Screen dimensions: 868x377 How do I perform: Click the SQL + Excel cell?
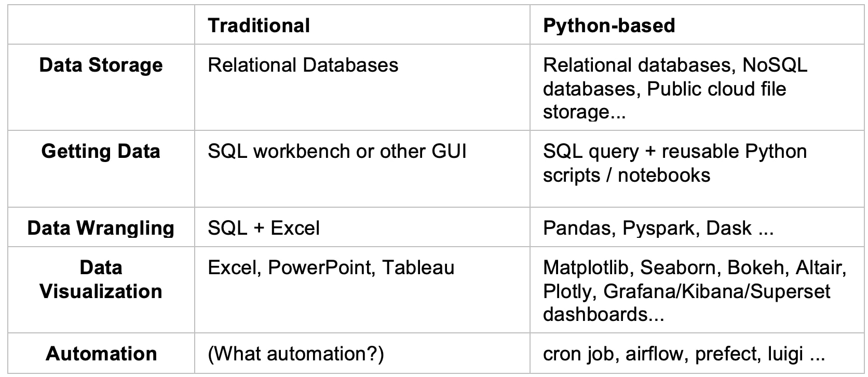pos(264,228)
